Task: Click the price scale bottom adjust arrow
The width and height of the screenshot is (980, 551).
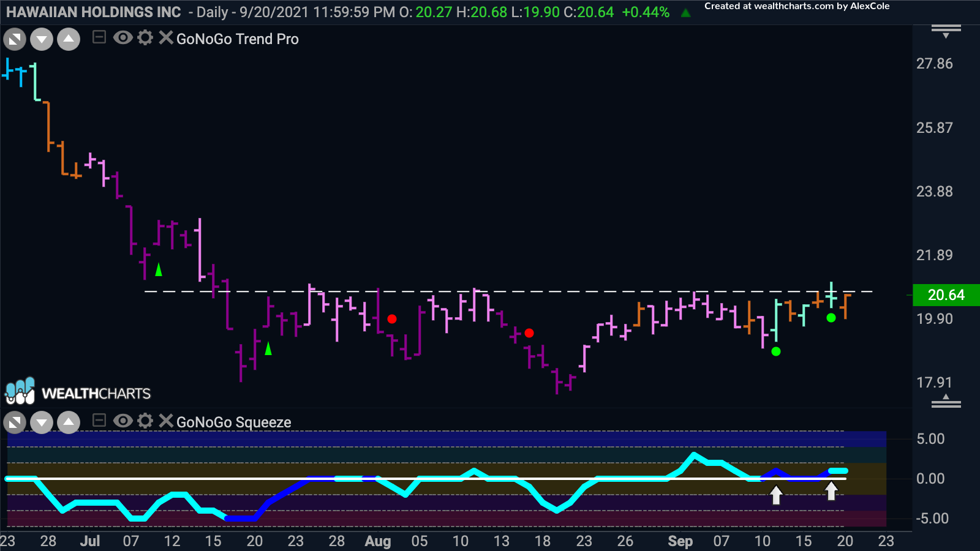Action: coord(946,401)
